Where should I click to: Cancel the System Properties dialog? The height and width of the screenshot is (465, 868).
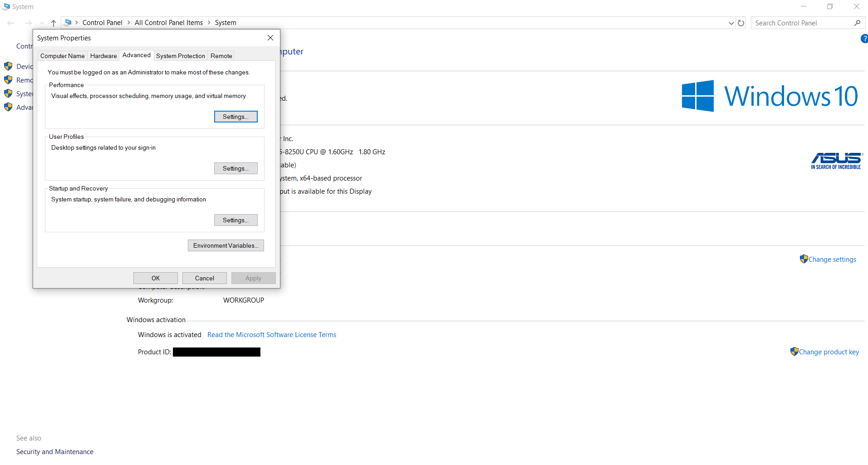tap(205, 278)
